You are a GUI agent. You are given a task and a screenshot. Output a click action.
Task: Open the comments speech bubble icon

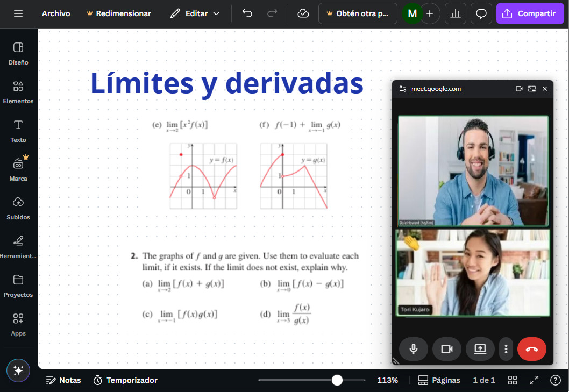coord(481,13)
